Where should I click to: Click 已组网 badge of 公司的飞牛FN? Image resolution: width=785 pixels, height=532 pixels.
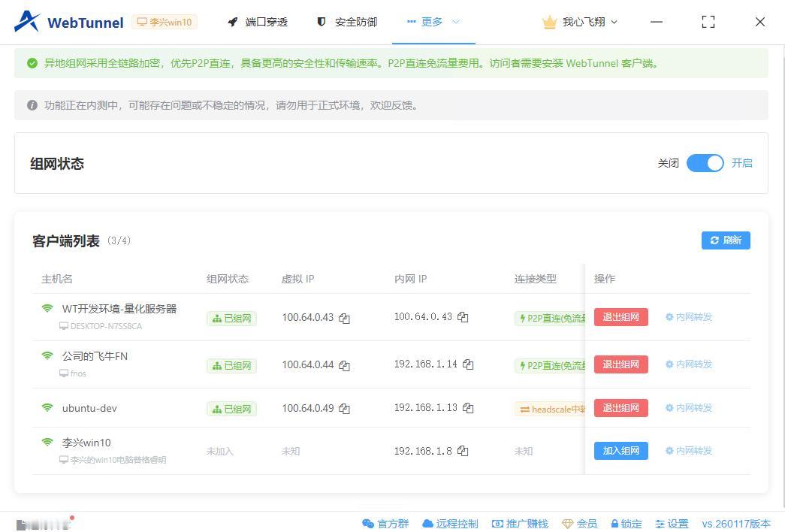click(232, 366)
